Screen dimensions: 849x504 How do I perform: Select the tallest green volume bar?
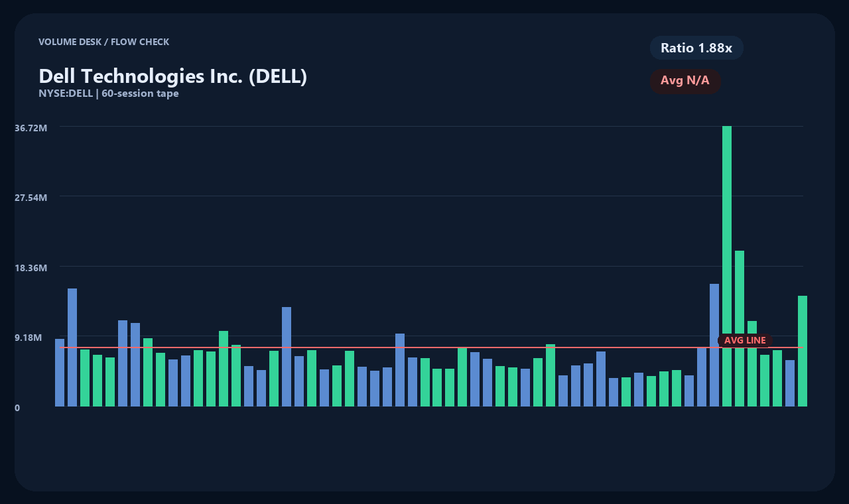tap(727, 266)
